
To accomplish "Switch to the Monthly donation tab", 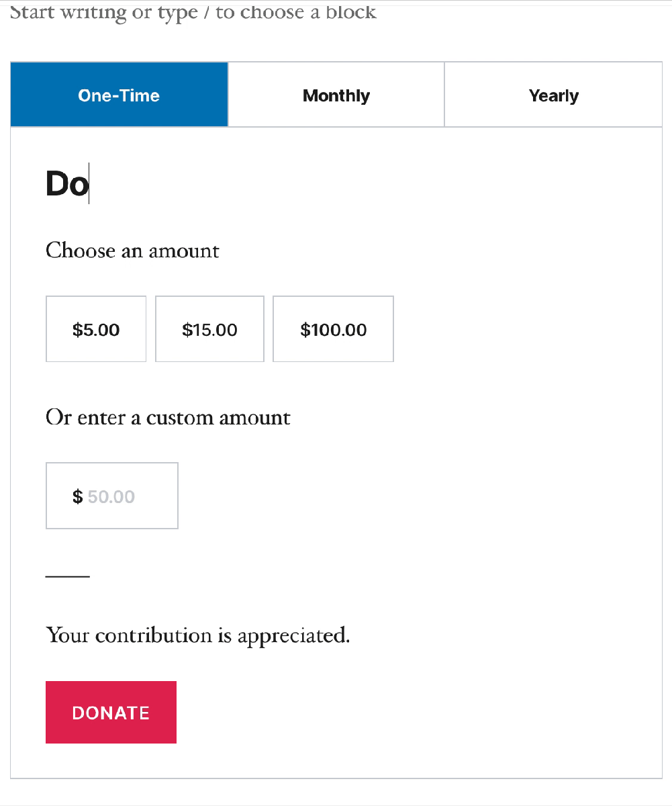I will (336, 95).
